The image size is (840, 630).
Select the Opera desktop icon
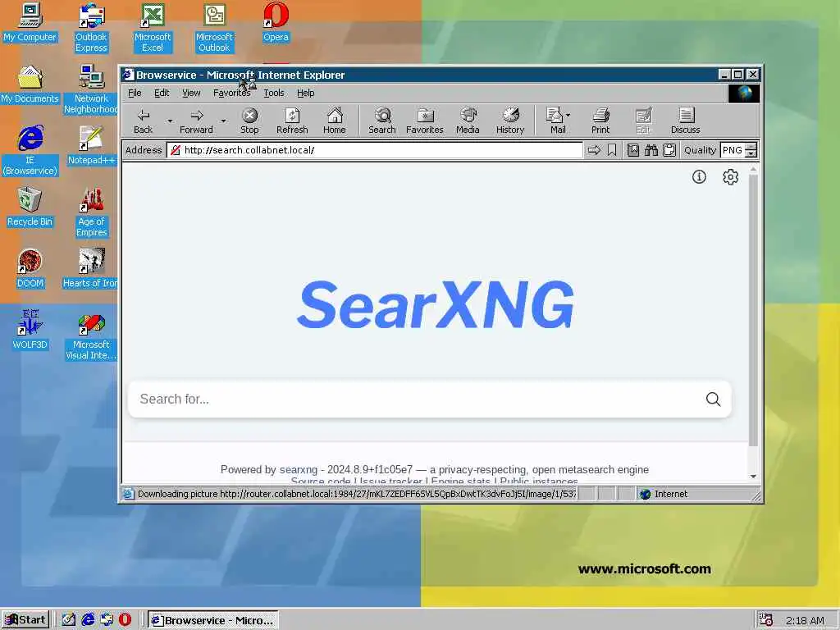(276, 22)
